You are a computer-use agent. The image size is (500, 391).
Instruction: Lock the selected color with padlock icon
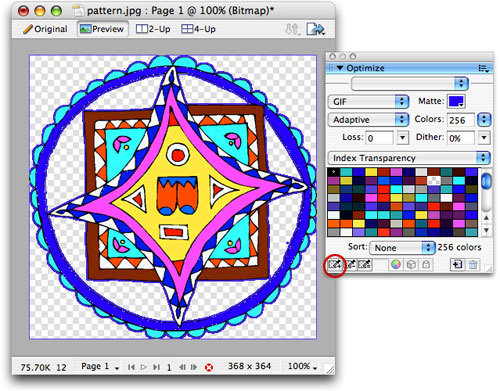point(426,265)
